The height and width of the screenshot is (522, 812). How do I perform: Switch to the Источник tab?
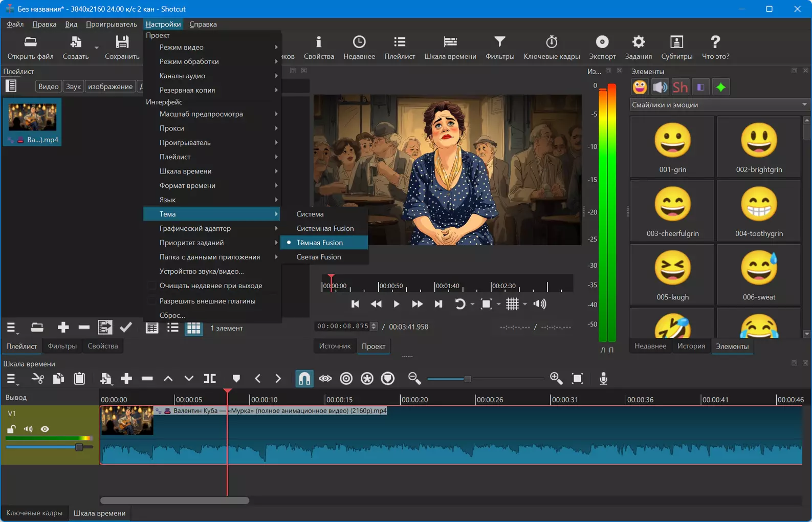[x=335, y=346]
